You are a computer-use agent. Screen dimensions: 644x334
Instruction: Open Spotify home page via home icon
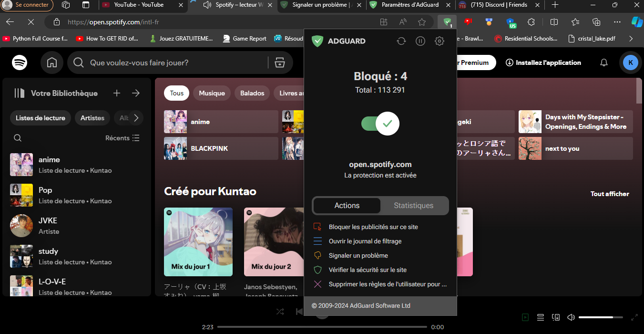pos(51,63)
